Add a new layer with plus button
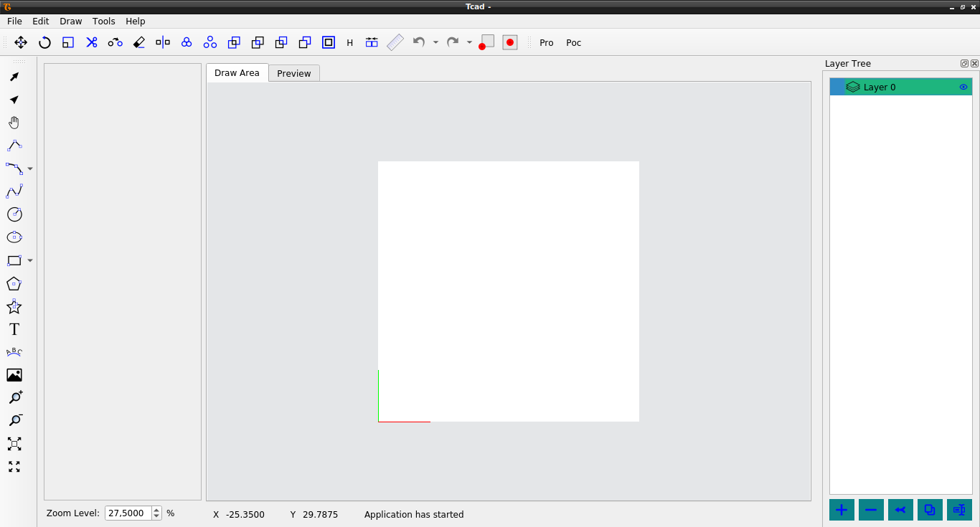 point(842,510)
